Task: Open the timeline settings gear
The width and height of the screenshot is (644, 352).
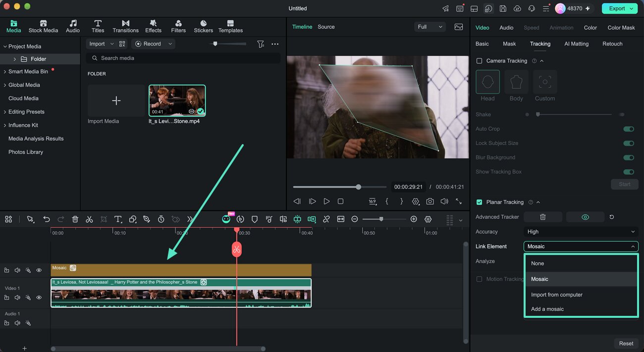Action: [428, 219]
